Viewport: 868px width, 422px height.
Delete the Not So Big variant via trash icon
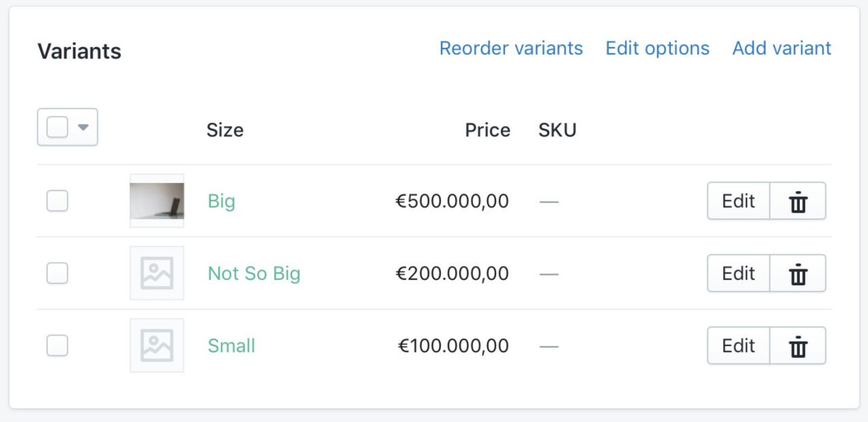798,273
